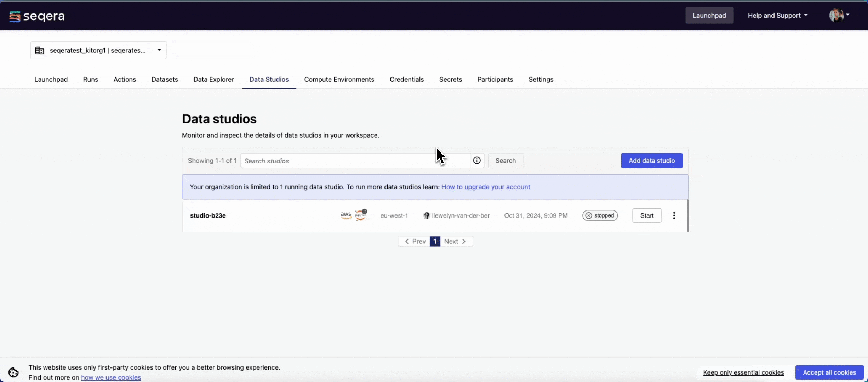Select the Secrets tab
The image size is (868, 382).
(x=451, y=79)
